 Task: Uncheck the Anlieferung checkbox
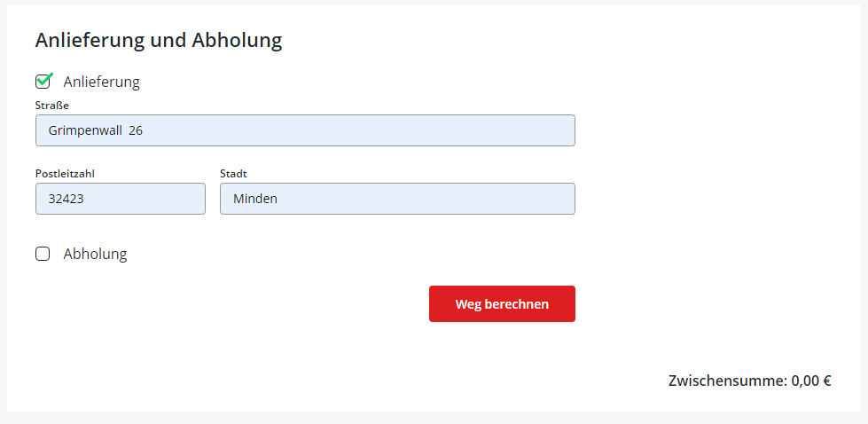pos(43,82)
